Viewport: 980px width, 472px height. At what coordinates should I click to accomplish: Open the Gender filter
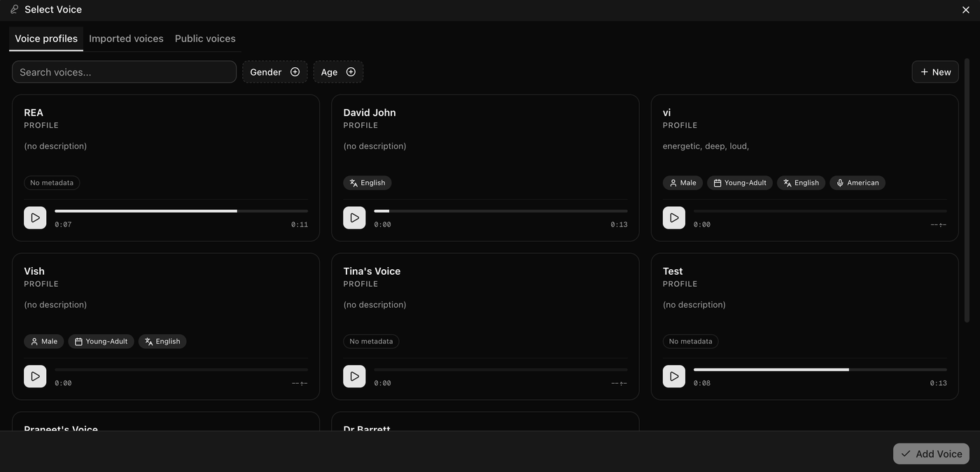pos(275,72)
